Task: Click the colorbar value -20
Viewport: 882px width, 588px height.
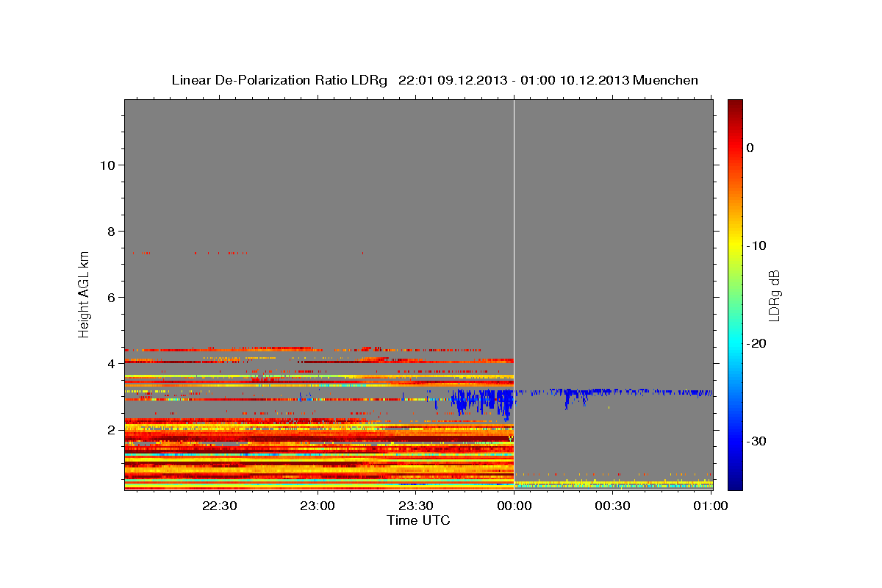Action: 756,343
